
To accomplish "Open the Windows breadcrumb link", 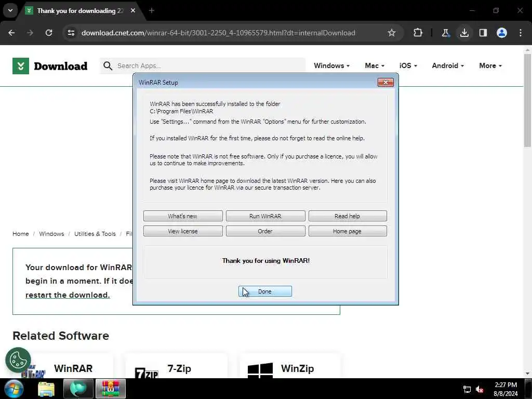I will pyautogui.click(x=51, y=234).
